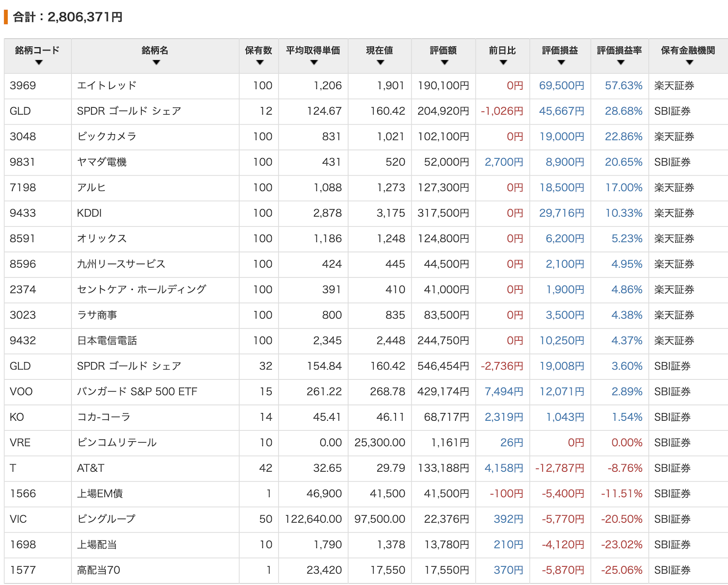Sort by 銘柄名 column arrow

[x=157, y=62]
